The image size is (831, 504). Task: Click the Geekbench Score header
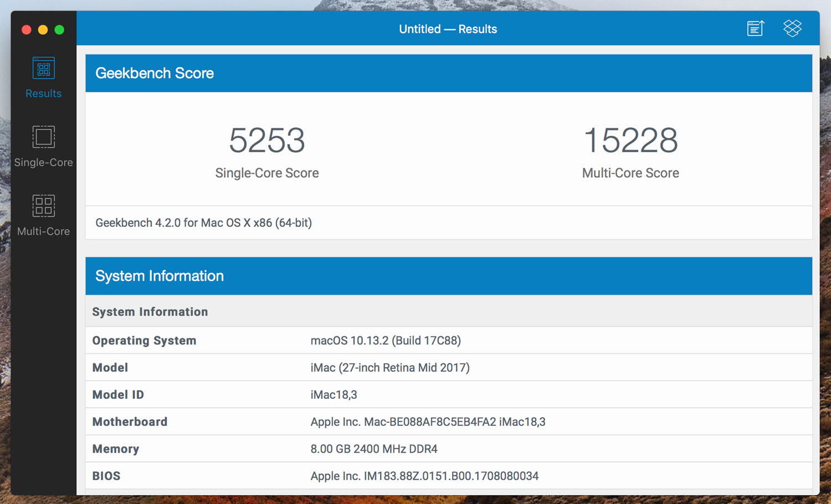(x=449, y=73)
